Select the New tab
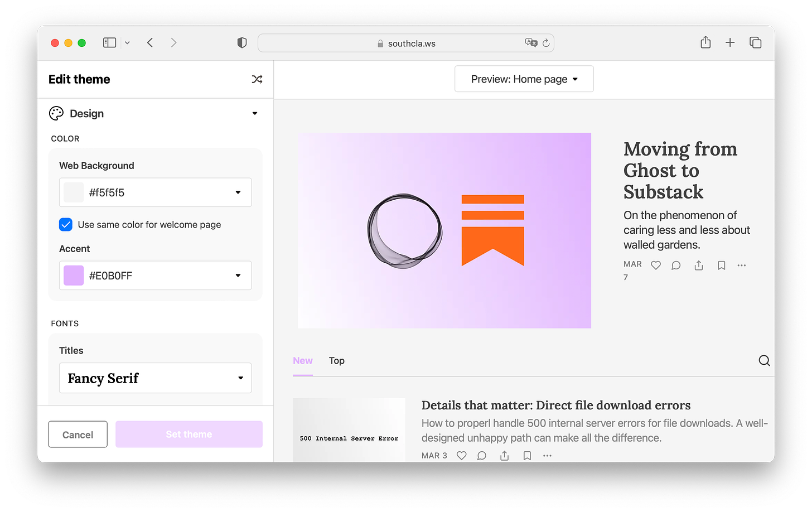This screenshot has height=512, width=812. tap(303, 361)
